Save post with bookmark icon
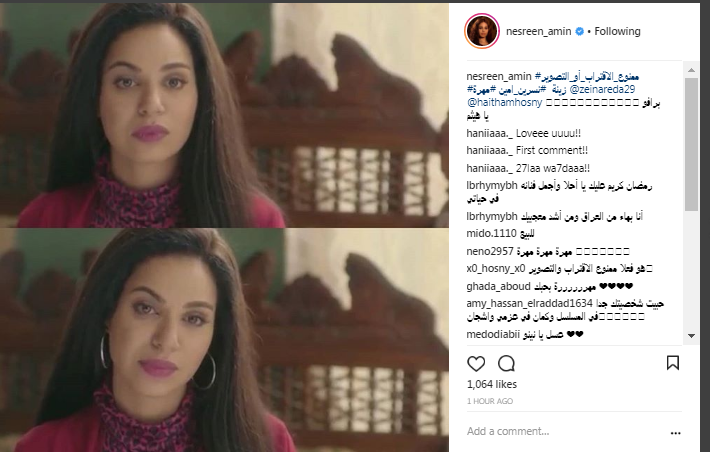710x452 pixels. point(672,363)
